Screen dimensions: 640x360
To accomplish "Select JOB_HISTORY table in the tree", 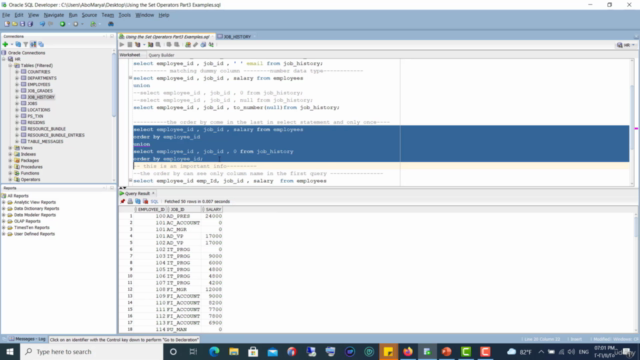I will (x=41, y=97).
